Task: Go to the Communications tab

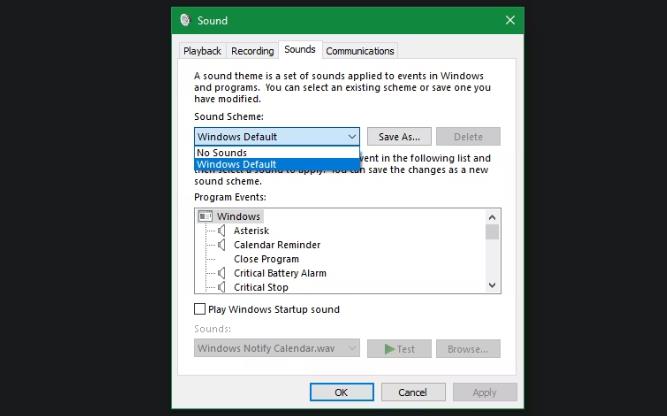Action: click(x=360, y=51)
